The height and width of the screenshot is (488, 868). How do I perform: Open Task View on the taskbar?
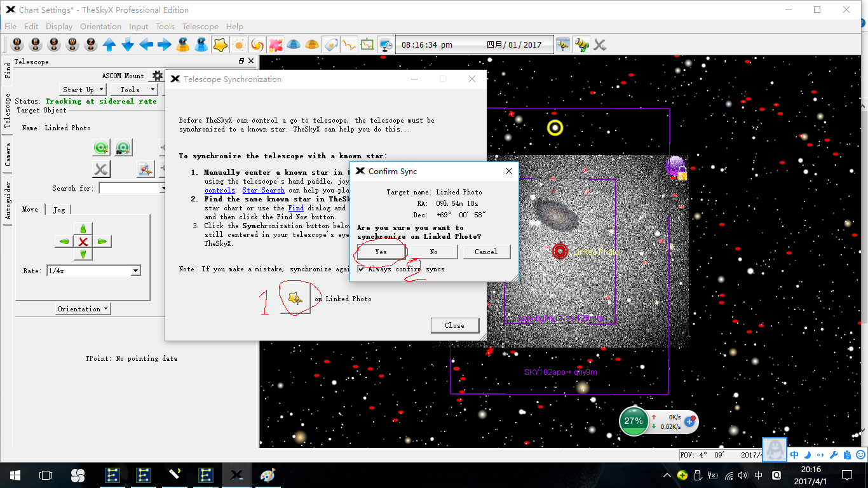46,475
